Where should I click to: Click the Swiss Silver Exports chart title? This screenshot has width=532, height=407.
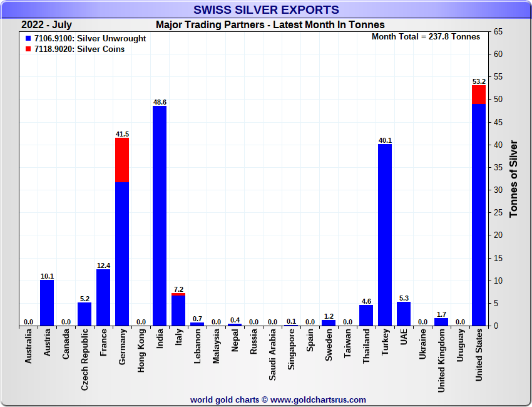pyautogui.click(x=266, y=9)
